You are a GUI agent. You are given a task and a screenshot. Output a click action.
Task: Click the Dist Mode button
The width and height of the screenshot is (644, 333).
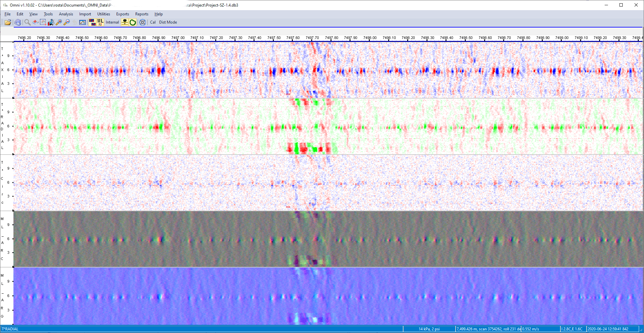click(x=168, y=22)
